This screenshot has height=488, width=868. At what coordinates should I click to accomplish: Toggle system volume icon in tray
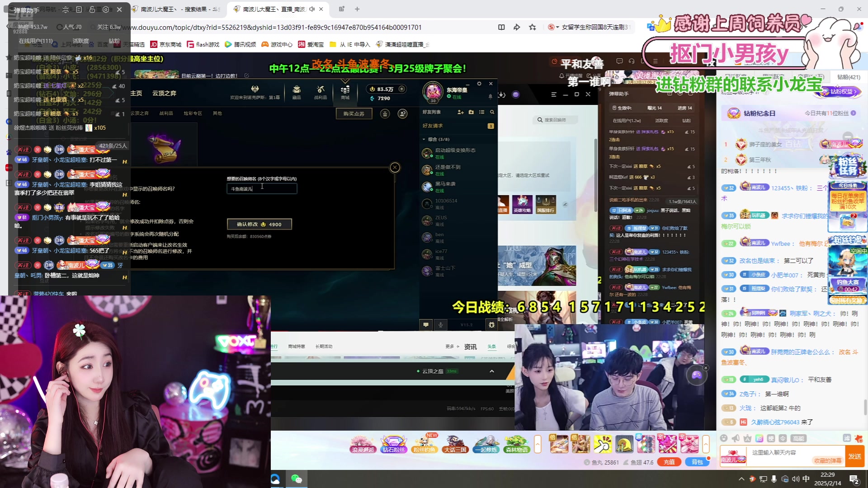click(x=796, y=479)
